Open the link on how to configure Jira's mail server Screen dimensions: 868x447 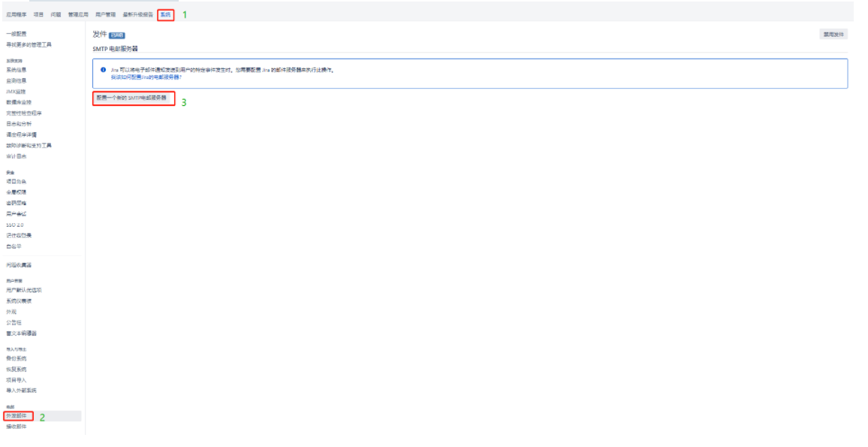tap(146, 77)
